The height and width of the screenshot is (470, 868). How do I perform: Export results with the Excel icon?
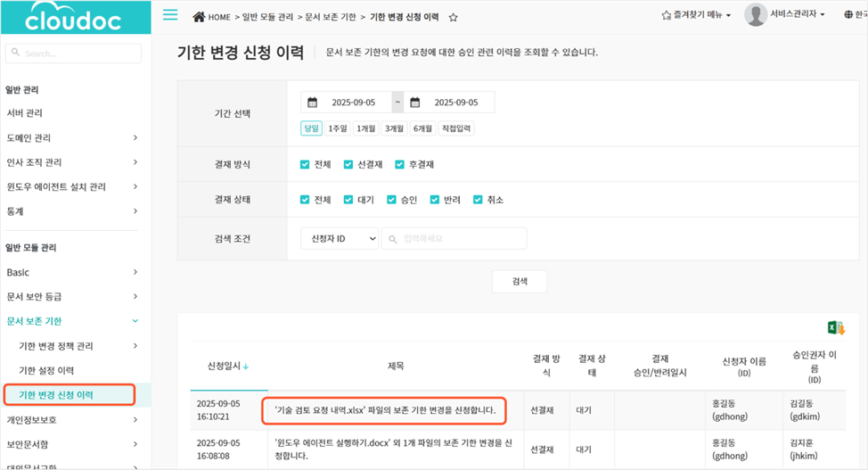coord(836,328)
